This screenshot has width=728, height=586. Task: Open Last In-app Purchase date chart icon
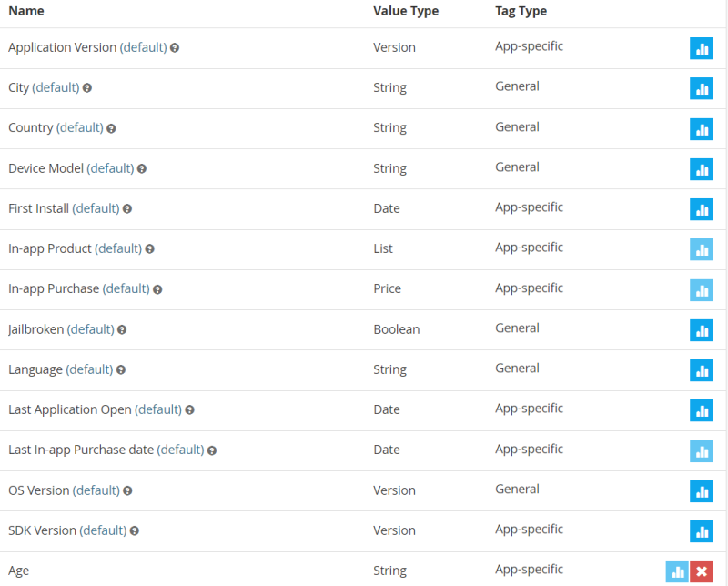[701, 451]
